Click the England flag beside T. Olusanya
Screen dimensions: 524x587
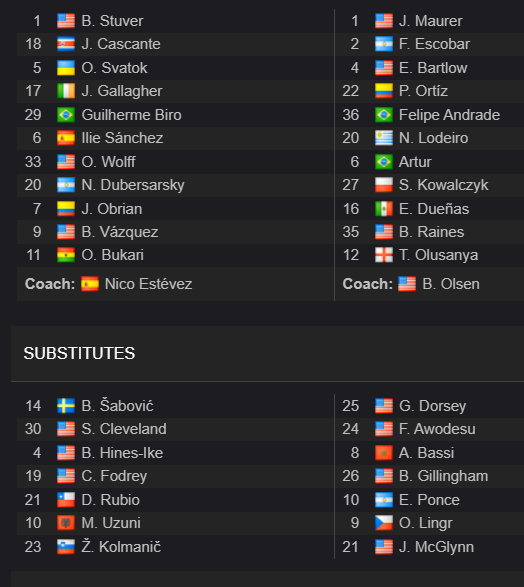[x=384, y=255]
